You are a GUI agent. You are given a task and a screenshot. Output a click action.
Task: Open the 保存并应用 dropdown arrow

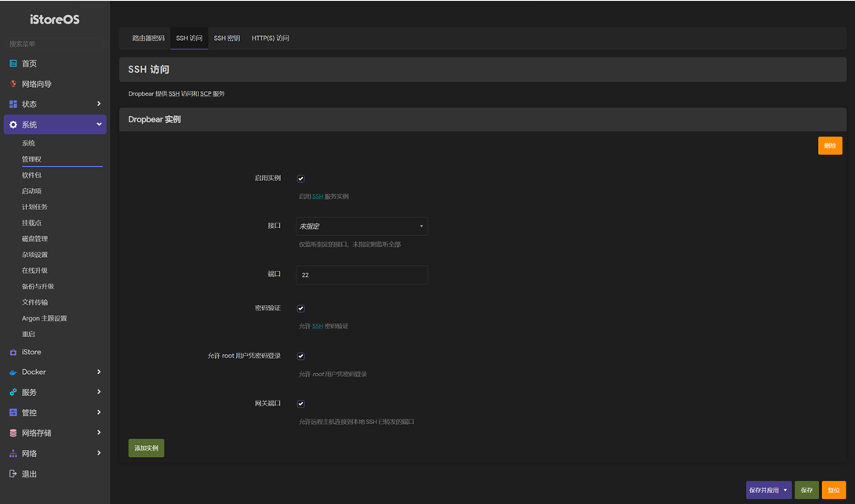pos(785,491)
